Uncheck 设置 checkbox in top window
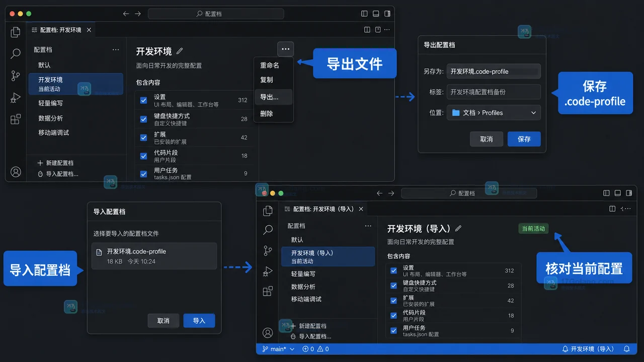Image resolution: width=644 pixels, height=362 pixels. pyautogui.click(x=143, y=100)
